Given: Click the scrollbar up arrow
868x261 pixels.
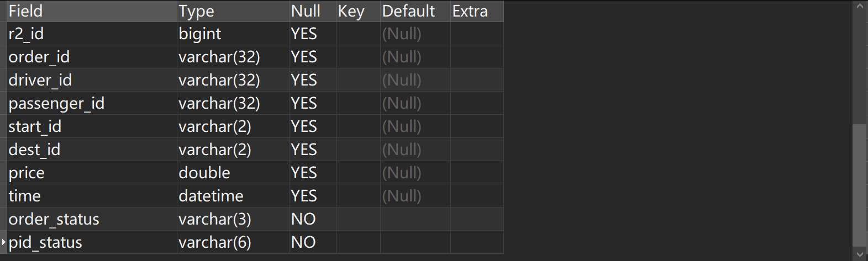Looking at the screenshot, I should click(860, 6).
